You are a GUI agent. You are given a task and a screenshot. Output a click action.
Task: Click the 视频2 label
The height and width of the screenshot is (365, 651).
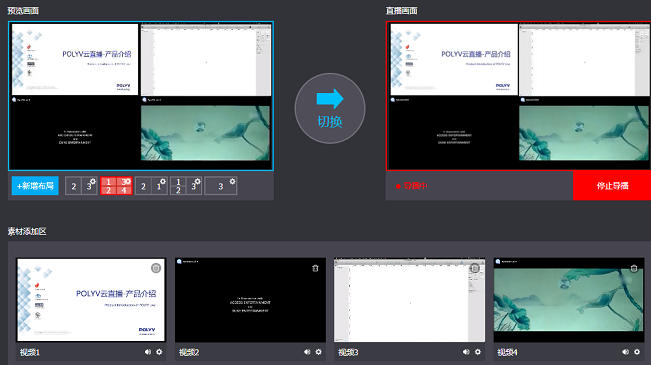[189, 352]
